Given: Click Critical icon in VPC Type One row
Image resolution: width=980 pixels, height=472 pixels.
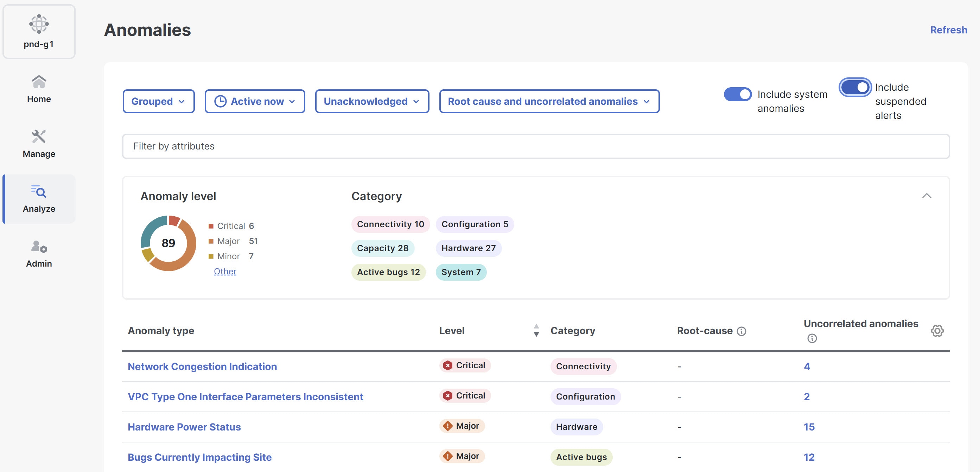Looking at the screenshot, I should click(x=448, y=396).
